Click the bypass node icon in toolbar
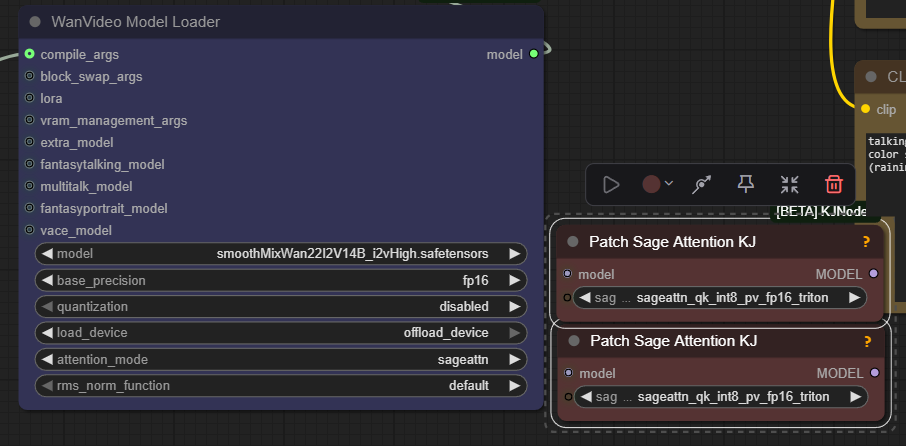Viewport: 906px width, 446px height. click(701, 185)
